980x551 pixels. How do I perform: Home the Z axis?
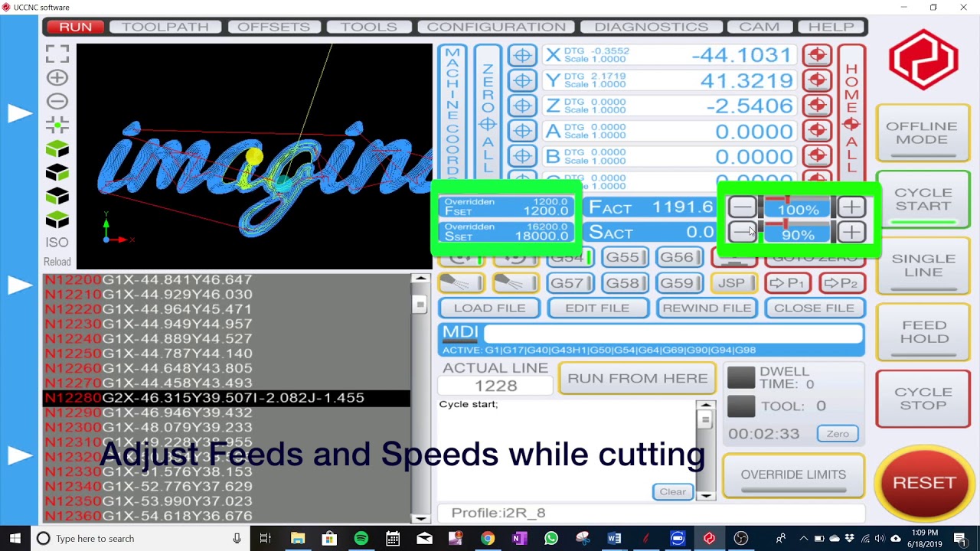tap(817, 106)
